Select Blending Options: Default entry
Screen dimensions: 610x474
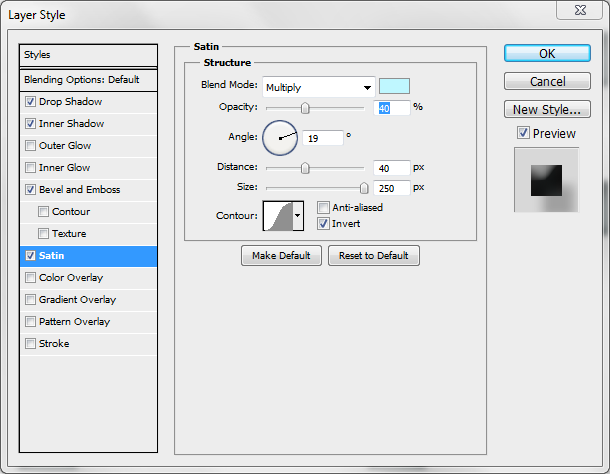[x=88, y=80]
